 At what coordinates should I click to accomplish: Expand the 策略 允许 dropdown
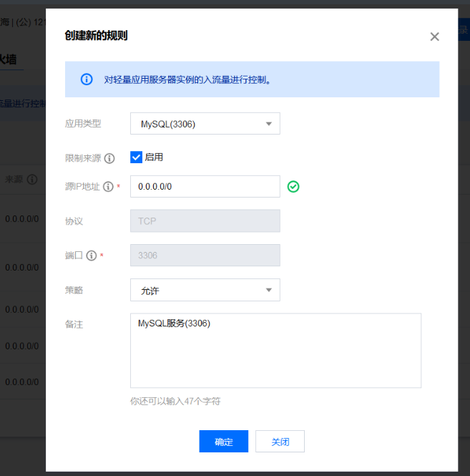[x=205, y=290]
